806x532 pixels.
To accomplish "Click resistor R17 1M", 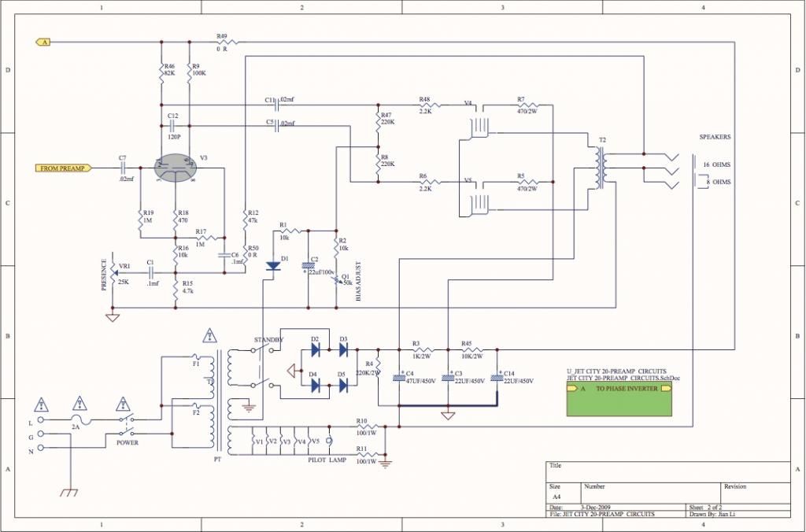I will (x=207, y=238).
